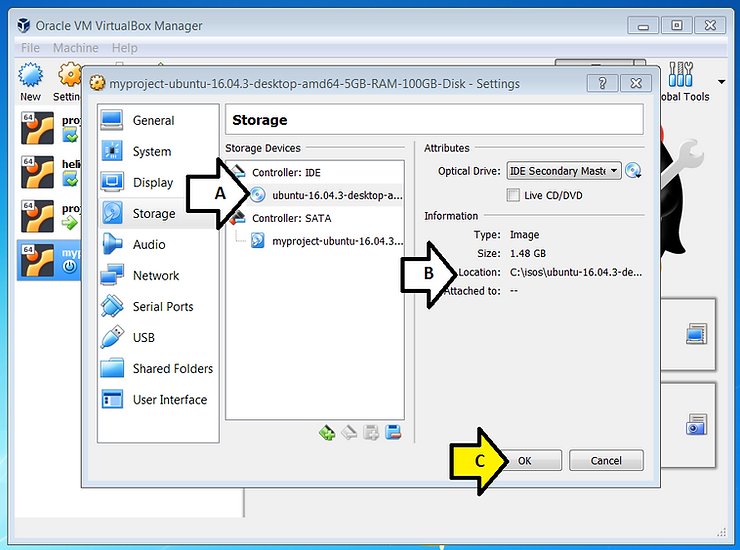
Task: Select the third VM with green arrow
Action: tap(50, 216)
